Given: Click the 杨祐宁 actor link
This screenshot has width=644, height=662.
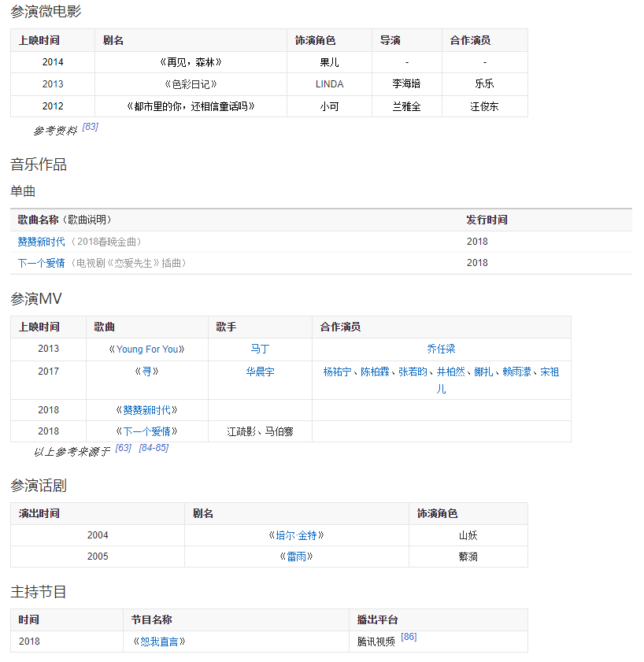Looking at the screenshot, I should [x=339, y=372].
